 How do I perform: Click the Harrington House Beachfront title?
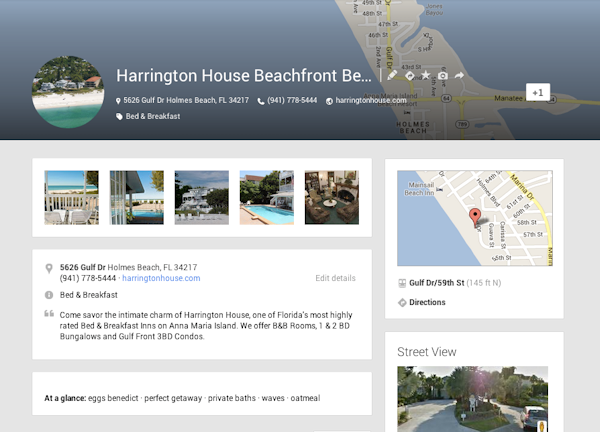pos(244,76)
